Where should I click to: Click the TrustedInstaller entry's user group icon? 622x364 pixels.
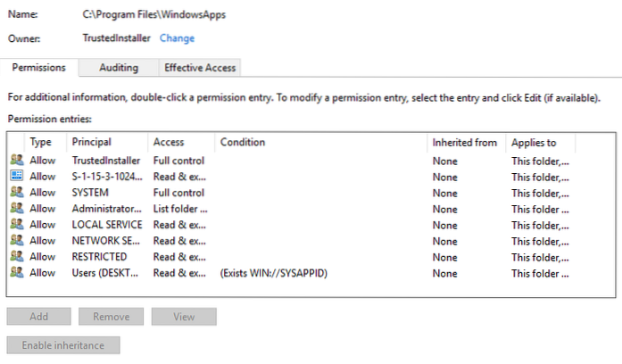click(x=16, y=161)
